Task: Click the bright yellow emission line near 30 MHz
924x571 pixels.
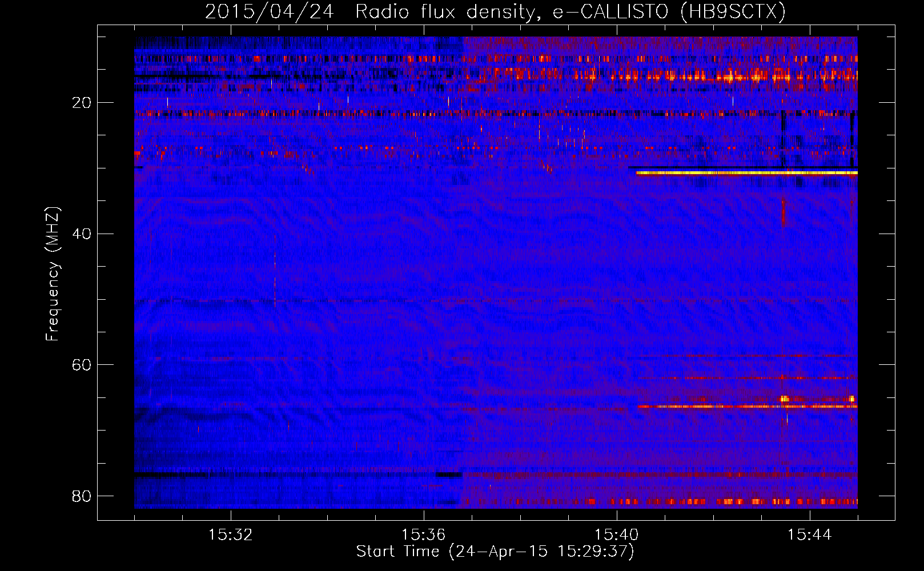Action: point(746,172)
